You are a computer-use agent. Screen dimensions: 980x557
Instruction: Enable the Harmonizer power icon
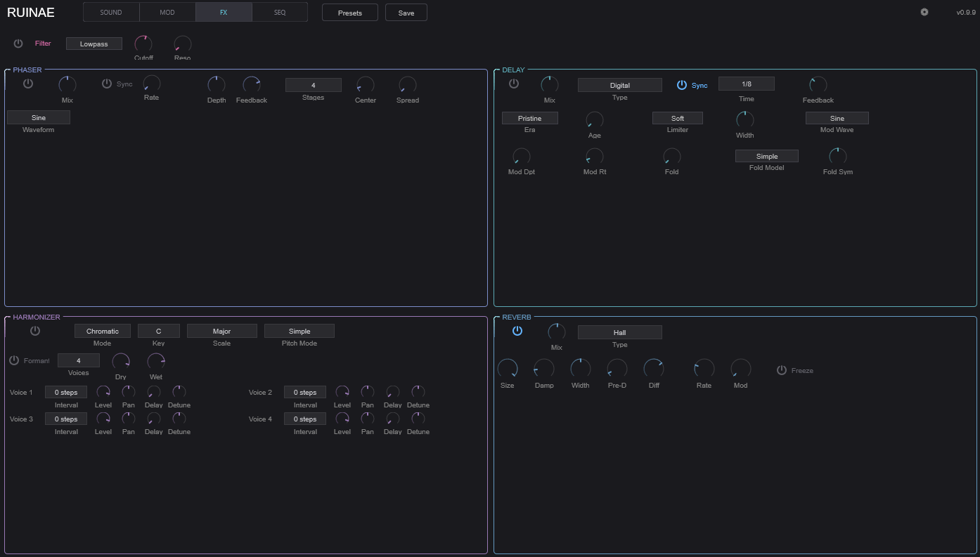pos(34,330)
